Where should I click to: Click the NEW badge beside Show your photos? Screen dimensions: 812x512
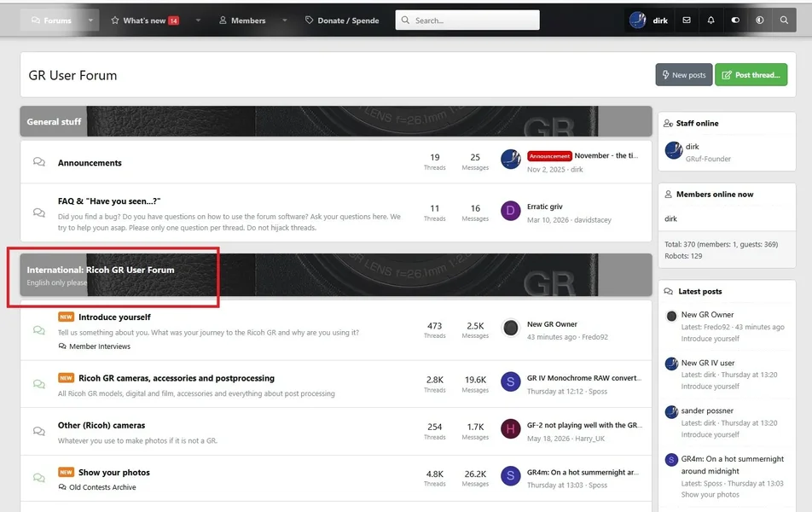pos(66,472)
